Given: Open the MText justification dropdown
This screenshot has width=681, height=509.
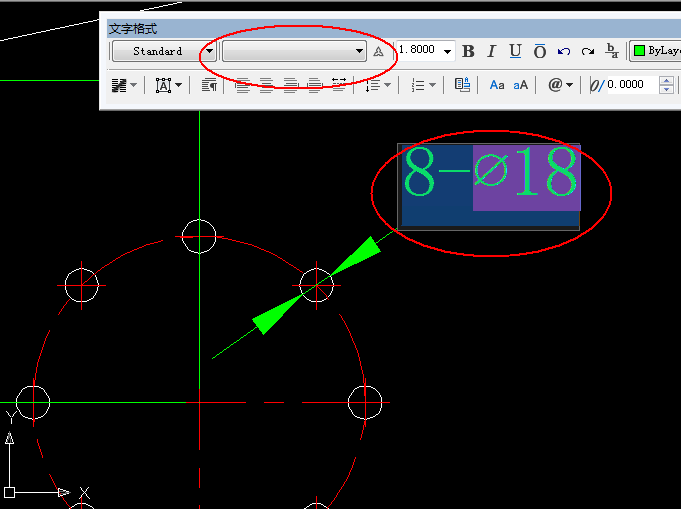Looking at the screenshot, I should [169, 85].
